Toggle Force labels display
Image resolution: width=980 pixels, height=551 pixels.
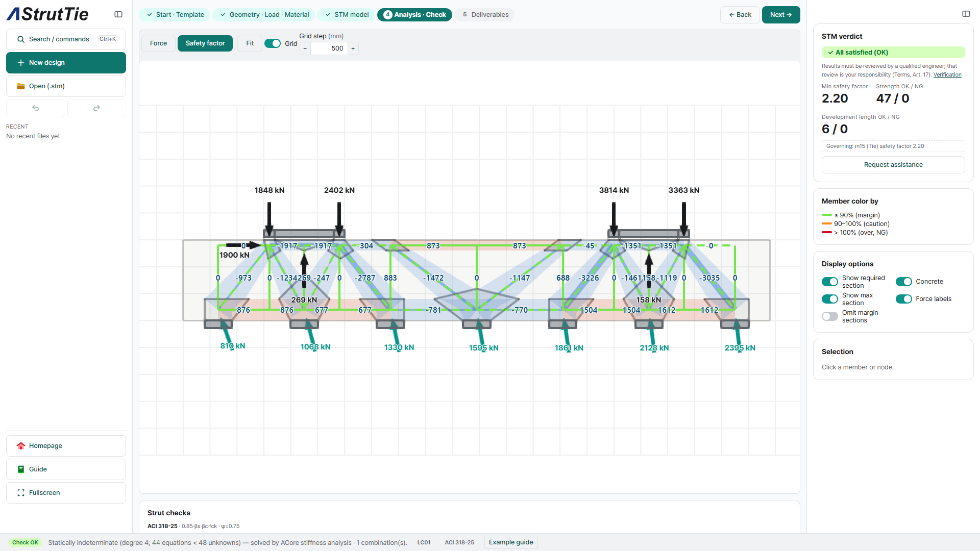pos(904,299)
